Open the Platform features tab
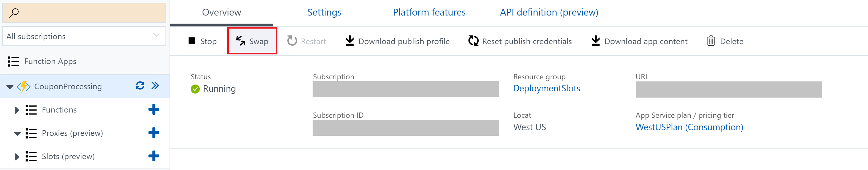The image size is (868, 170). 429,12
